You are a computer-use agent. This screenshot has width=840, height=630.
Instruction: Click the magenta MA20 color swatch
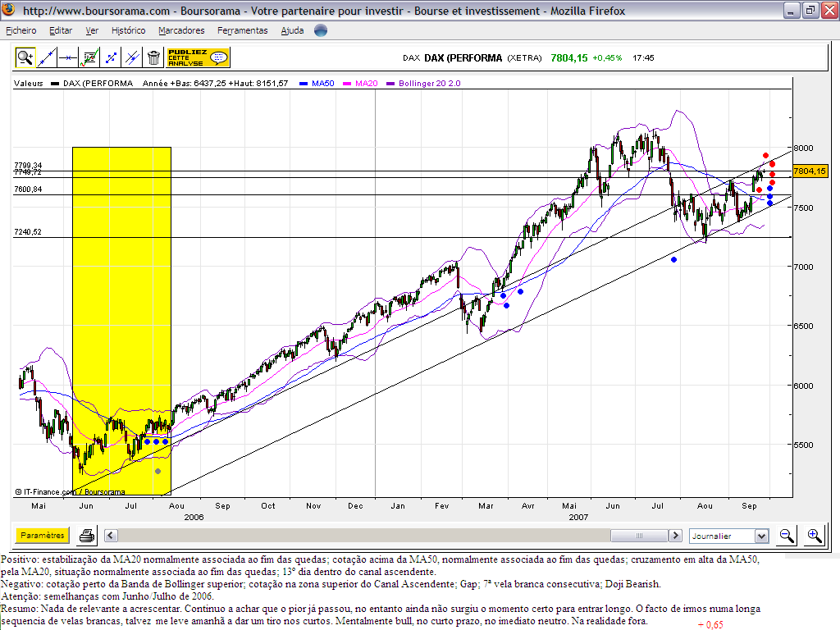pos(347,84)
